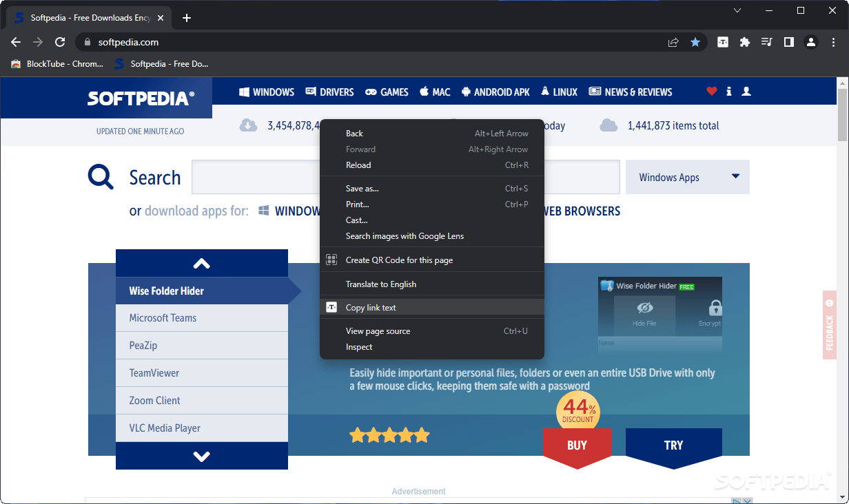Open the Windows Apps dropdown
The image size is (849, 504).
click(686, 177)
